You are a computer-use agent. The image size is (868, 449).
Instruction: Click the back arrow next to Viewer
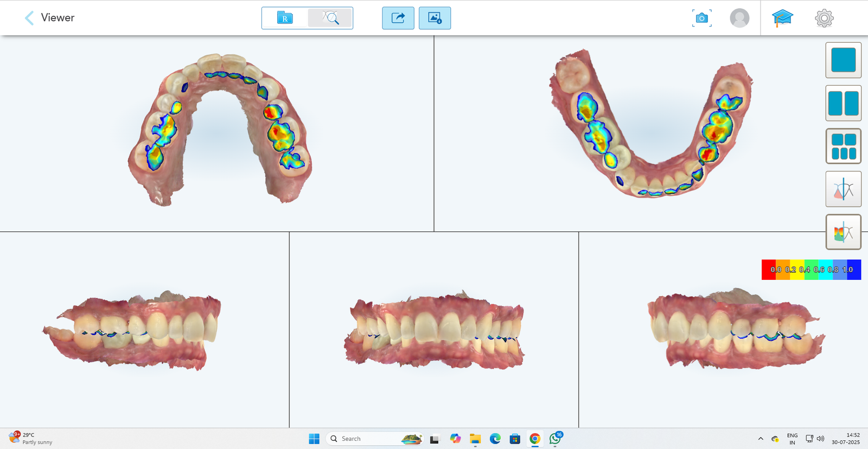pos(29,18)
